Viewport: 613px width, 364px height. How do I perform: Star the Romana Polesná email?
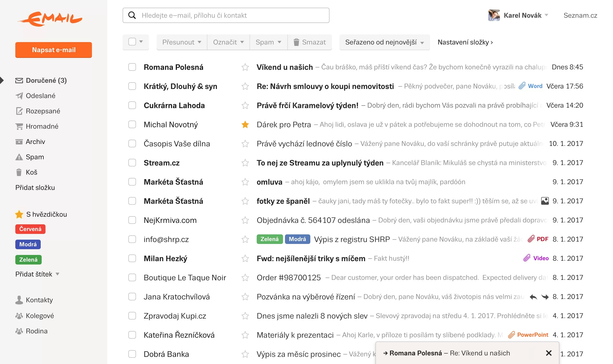(245, 67)
